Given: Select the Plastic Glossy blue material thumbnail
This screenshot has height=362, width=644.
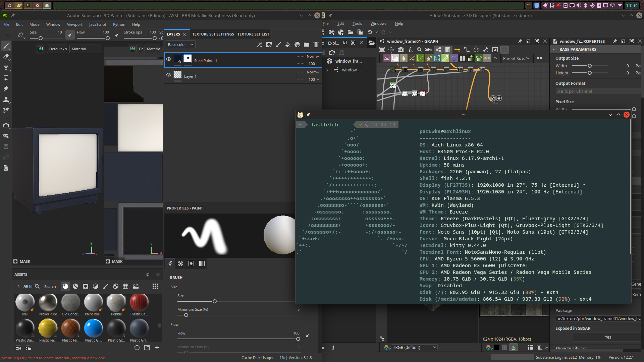Looking at the screenshot, I should pos(93,328).
